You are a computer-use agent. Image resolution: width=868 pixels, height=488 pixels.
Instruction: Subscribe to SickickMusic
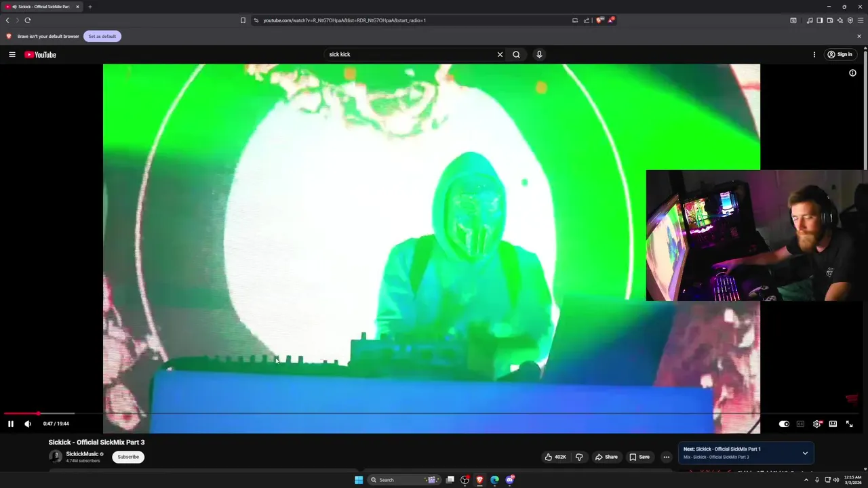click(x=128, y=457)
